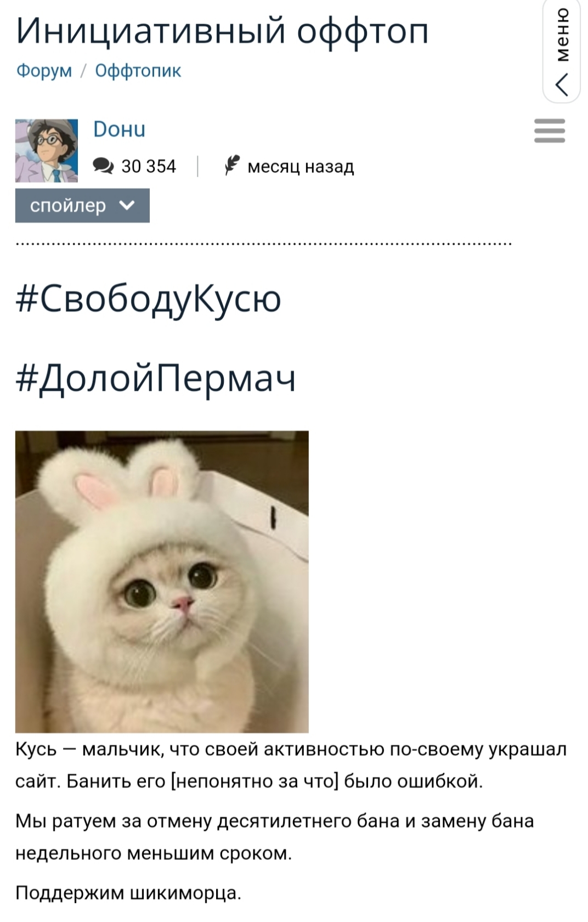Click the Поддержим шикиморца line
This screenshot has width=588, height=922.
pyautogui.click(x=128, y=892)
